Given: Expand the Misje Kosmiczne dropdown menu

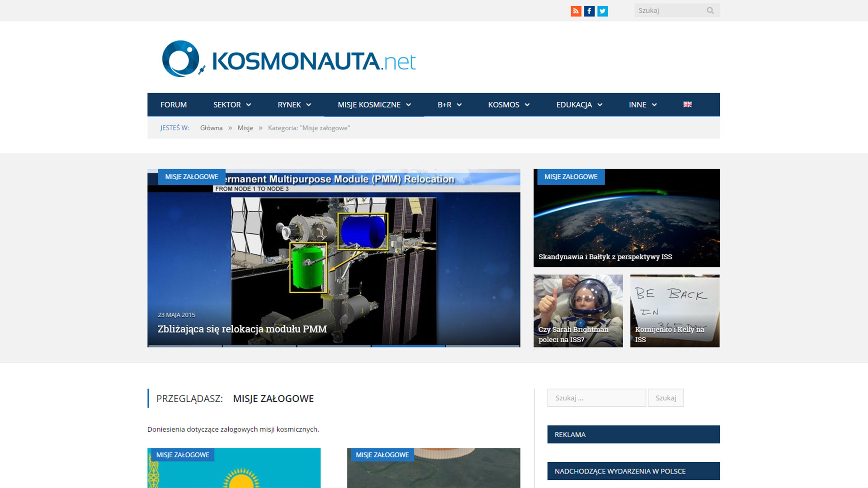Looking at the screenshot, I should pyautogui.click(x=374, y=105).
